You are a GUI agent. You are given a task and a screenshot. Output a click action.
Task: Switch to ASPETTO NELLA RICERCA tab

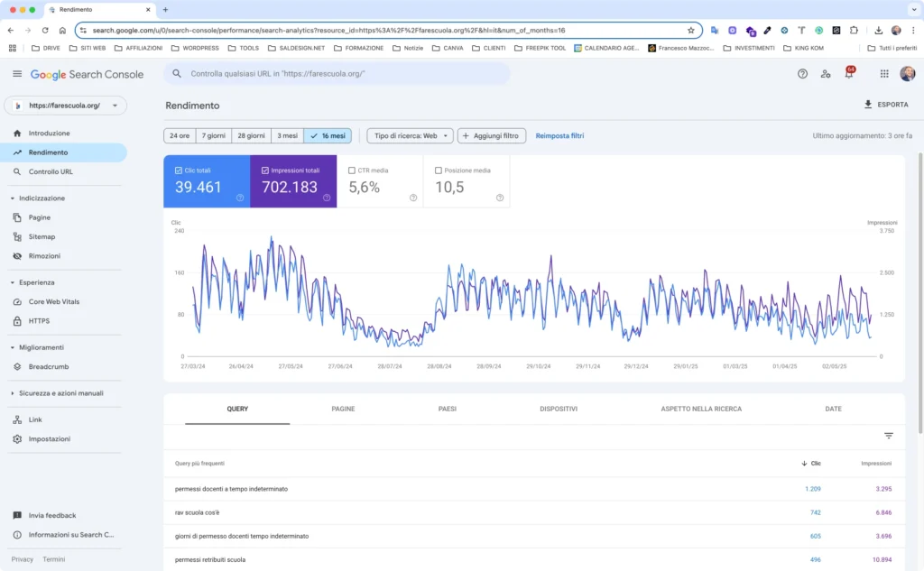[701, 409]
